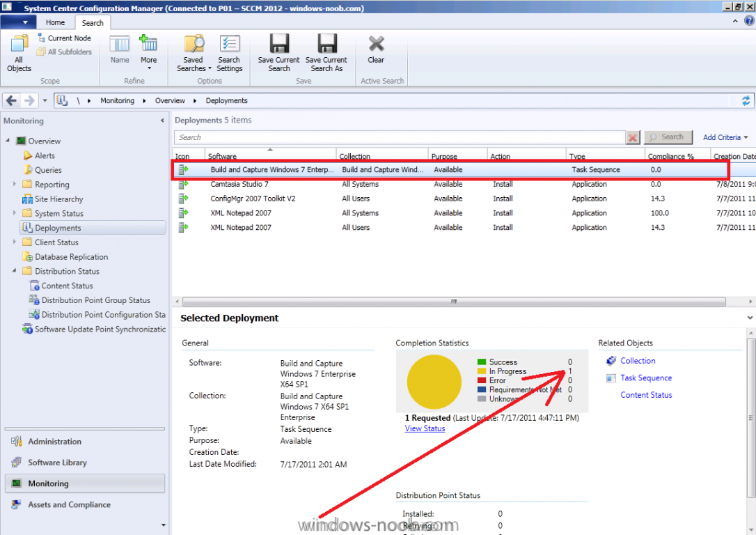Click Monitoring in the breadcrumb path
756x535 pixels.
[x=117, y=100]
